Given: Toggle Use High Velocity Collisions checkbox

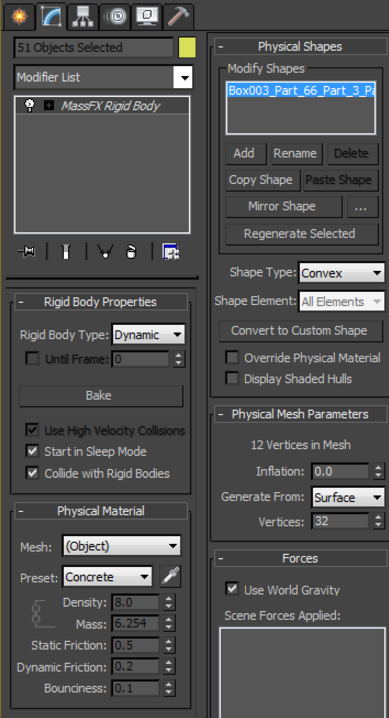Looking at the screenshot, I should pos(32,430).
